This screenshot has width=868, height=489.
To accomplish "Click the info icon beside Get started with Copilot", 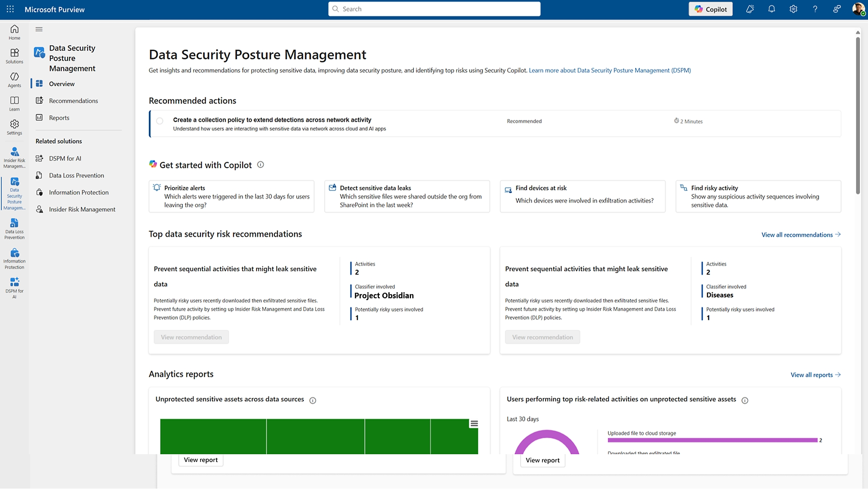I will (260, 165).
